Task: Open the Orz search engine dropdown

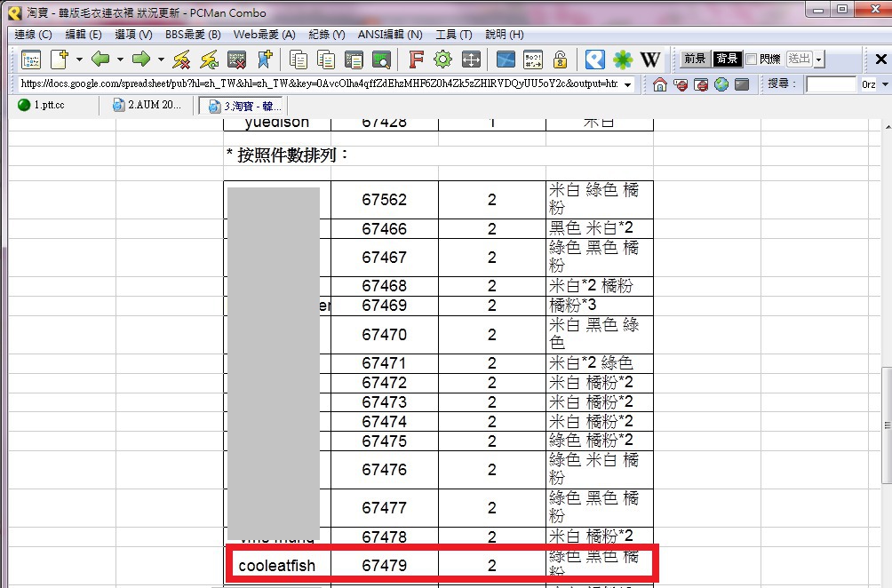Action: coord(885,84)
